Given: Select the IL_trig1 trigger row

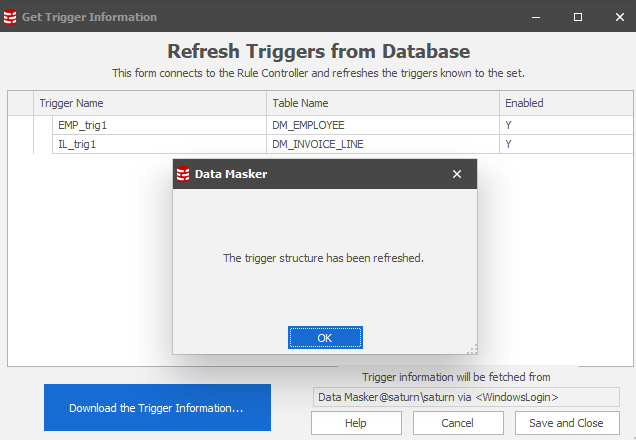Looking at the screenshot, I should 77,144.
